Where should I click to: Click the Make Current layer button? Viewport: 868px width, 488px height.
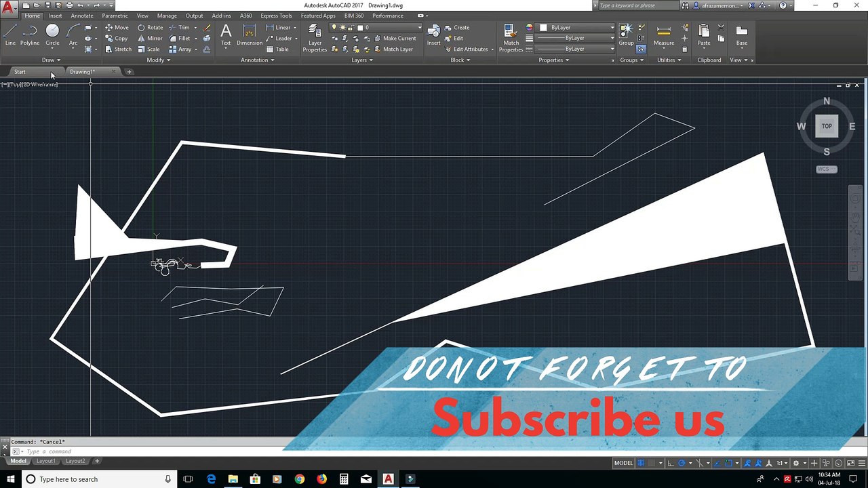395,39
